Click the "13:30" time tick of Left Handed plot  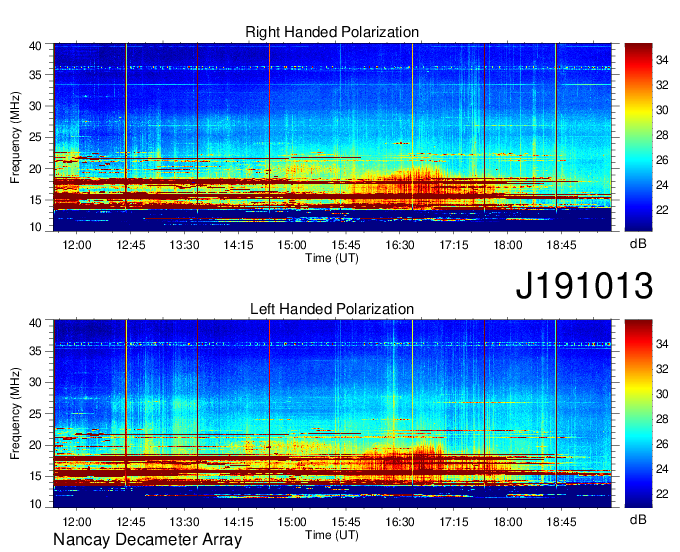(x=184, y=521)
